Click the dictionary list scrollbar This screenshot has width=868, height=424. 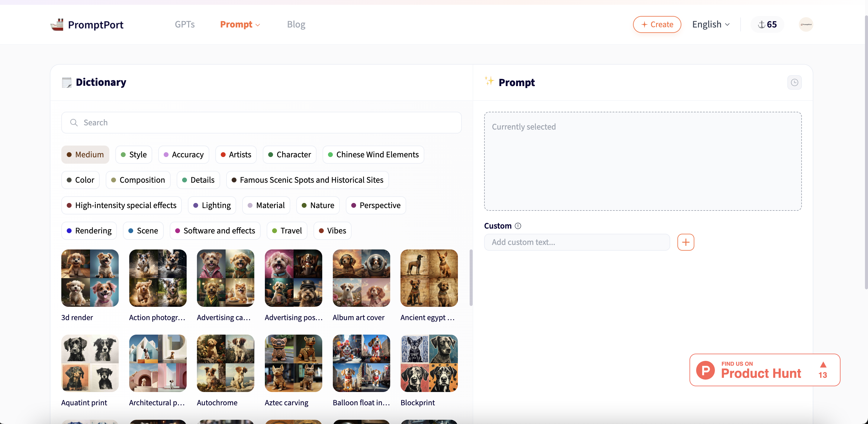point(471,278)
